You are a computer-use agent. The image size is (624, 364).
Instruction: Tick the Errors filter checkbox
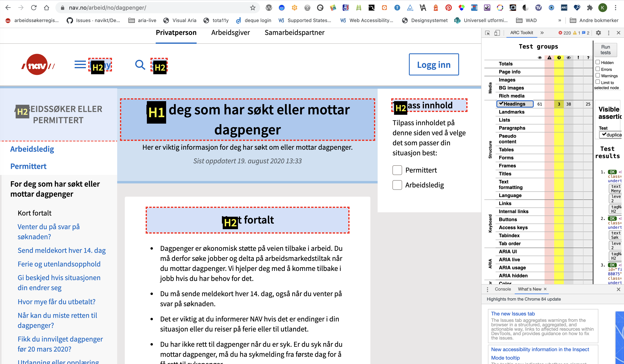pos(598,69)
